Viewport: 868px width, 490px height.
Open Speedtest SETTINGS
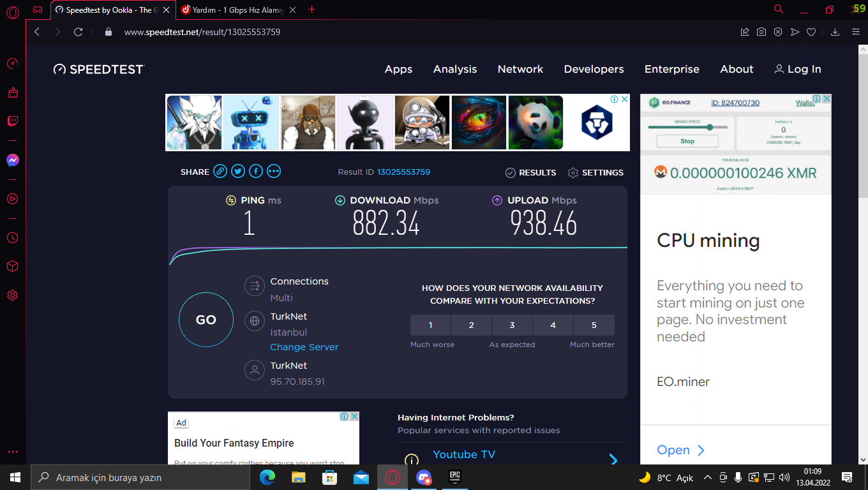tap(595, 173)
